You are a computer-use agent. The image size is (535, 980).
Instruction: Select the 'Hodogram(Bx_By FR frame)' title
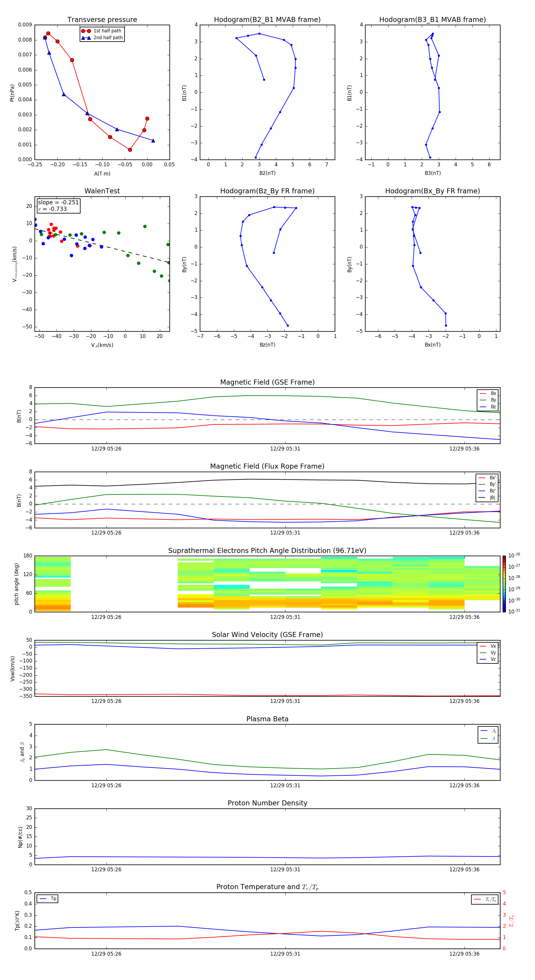coord(432,191)
